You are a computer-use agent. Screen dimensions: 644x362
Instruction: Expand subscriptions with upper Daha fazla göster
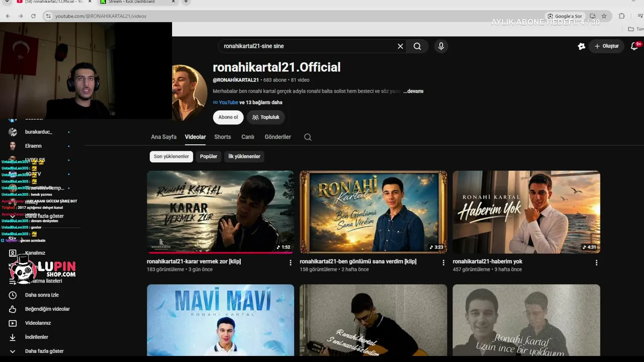[x=44, y=216]
